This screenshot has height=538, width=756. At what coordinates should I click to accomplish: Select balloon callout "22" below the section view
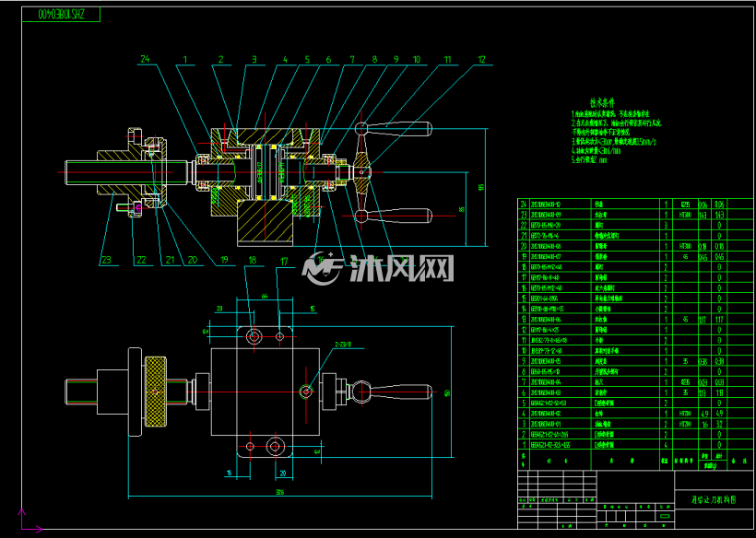pyautogui.click(x=141, y=260)
